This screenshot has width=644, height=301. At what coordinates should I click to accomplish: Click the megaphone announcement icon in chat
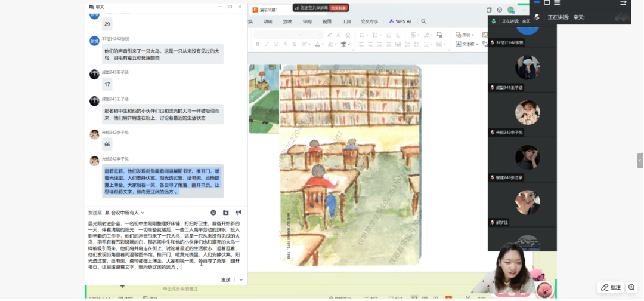click(x=238, y=213)
